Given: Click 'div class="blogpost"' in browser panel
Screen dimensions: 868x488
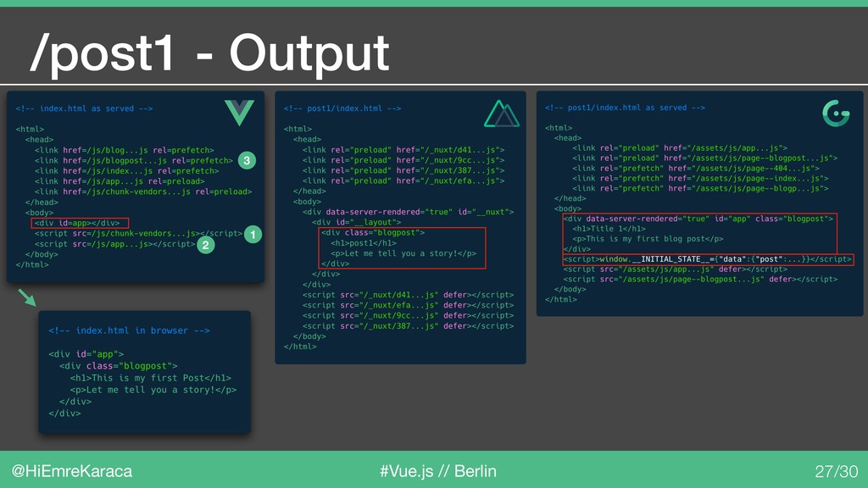Looking at the screenshot, I should [119, 366].
